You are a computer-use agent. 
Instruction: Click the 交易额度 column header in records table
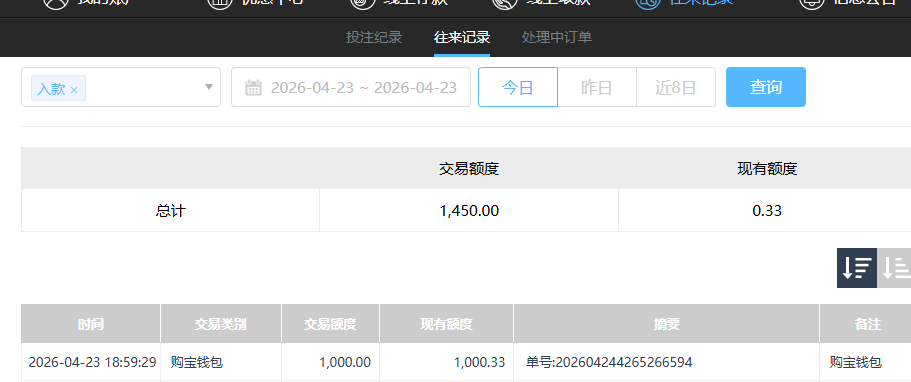330,324
